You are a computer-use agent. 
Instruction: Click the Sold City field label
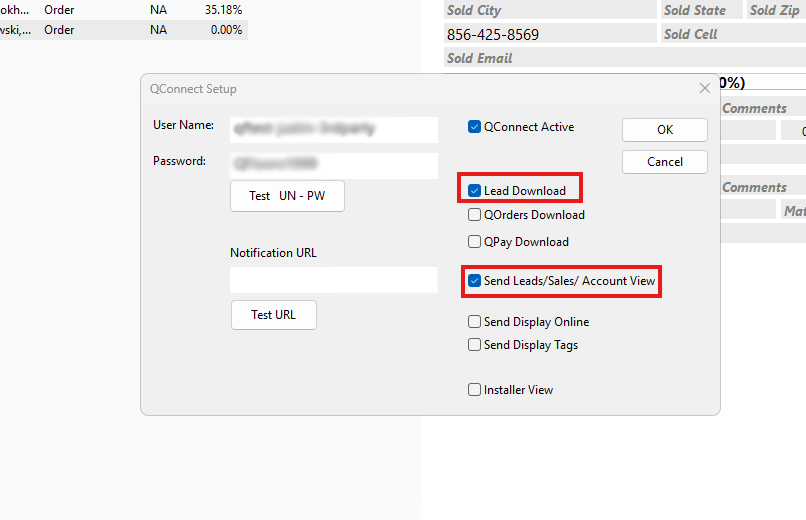coord(474,10)
